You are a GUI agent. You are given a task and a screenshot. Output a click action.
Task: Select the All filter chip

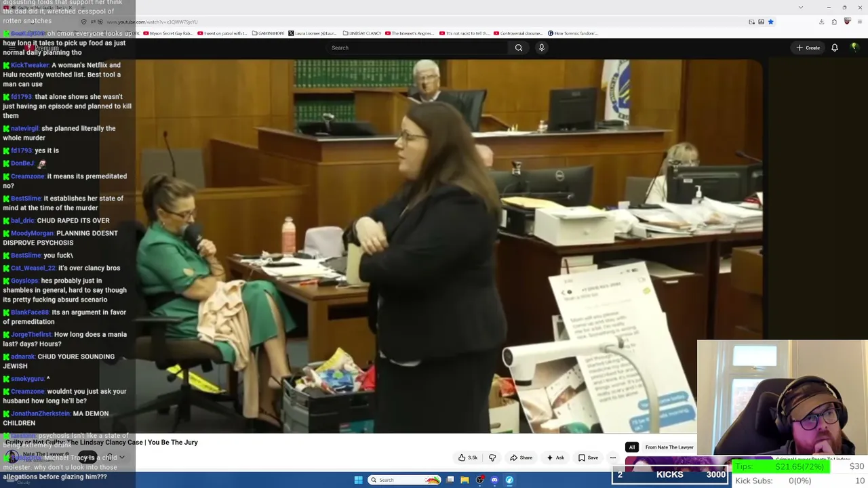[631, 447]
